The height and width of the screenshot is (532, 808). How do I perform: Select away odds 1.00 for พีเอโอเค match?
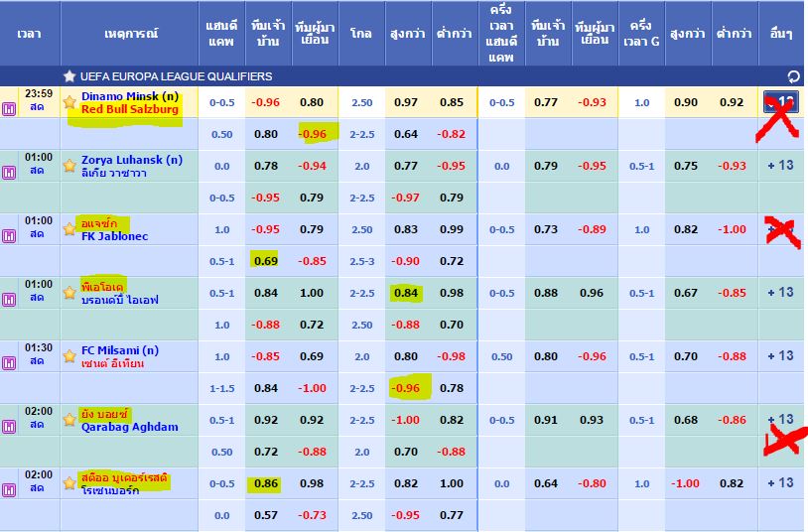313,293
